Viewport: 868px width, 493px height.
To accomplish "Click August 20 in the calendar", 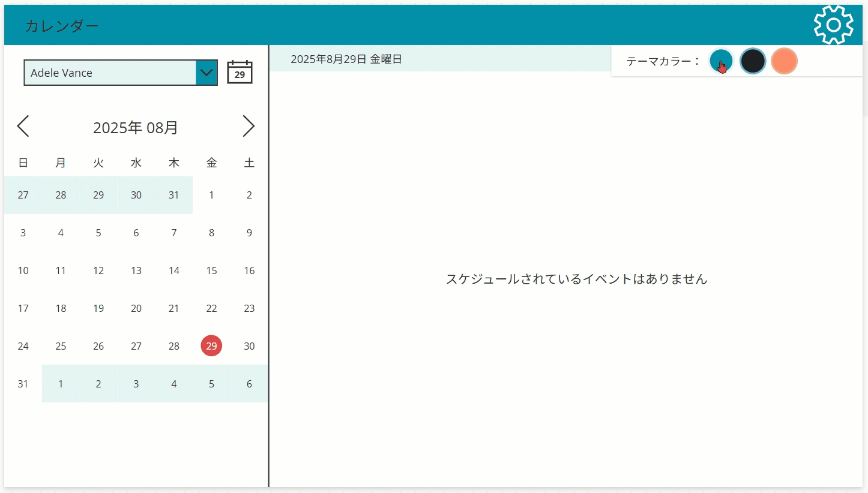I will [x=136, y=308].
